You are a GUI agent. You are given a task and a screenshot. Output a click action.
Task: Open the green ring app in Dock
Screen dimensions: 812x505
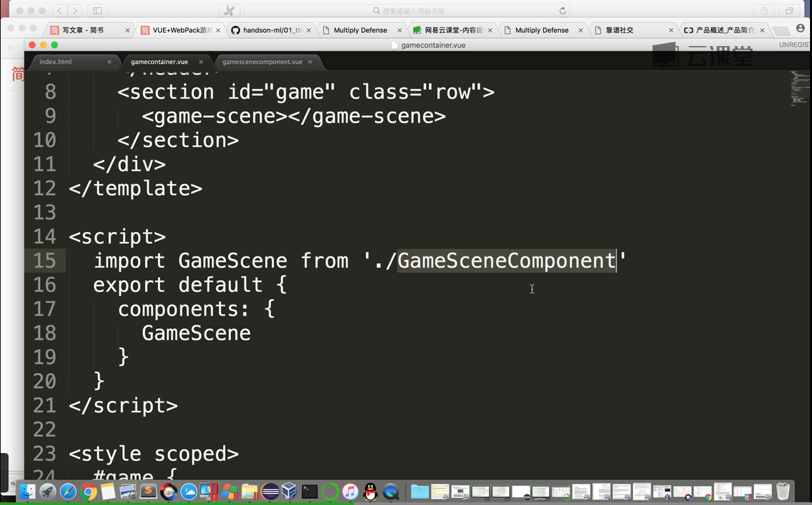click(x=330, y=491)
